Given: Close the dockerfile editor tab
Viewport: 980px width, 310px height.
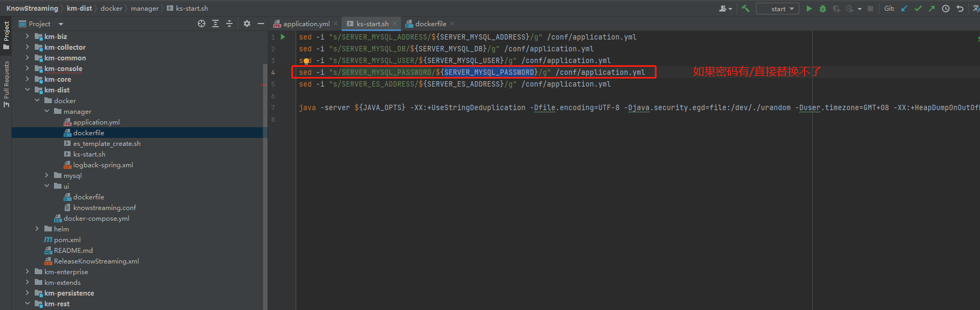Looking at the screenshot, I should tap(452, 24).
